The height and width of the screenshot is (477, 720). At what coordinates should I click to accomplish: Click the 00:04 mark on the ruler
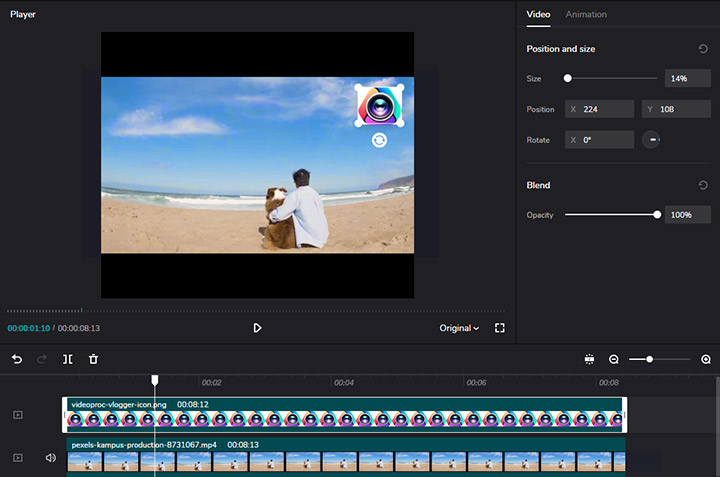(x=344, y=382)
